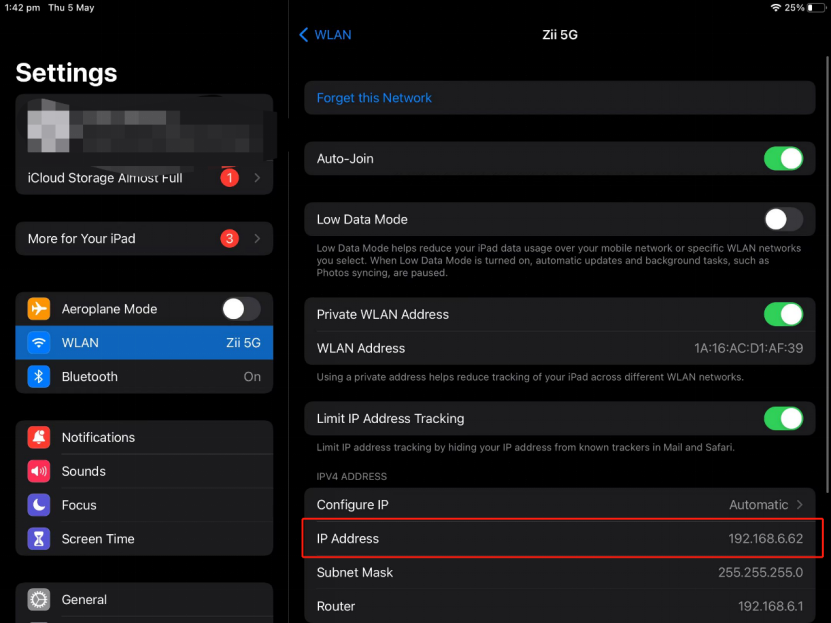
Task: Tap the red Notifications bell icon
Action: click(x=39, y=437)
